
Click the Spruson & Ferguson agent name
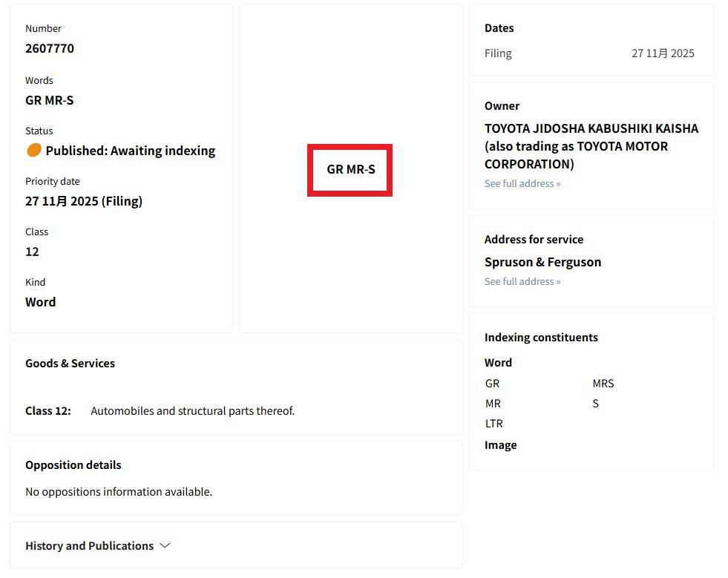542,262
